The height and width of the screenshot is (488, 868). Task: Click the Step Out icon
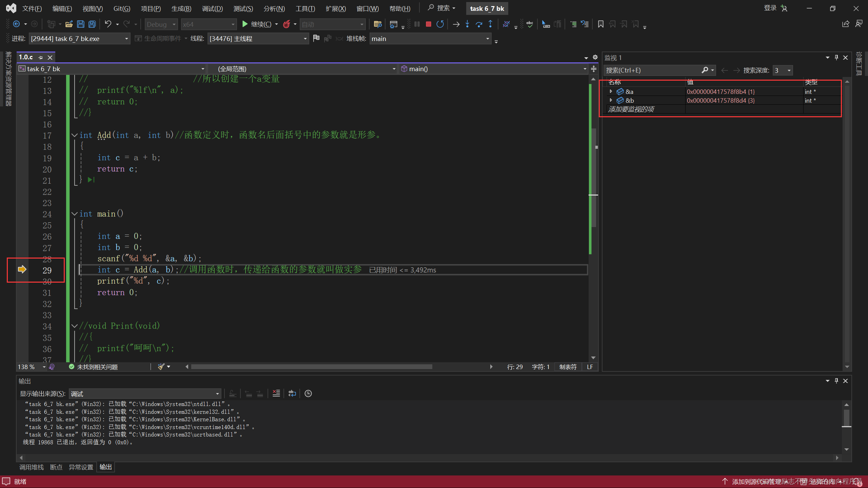point(490,24)
